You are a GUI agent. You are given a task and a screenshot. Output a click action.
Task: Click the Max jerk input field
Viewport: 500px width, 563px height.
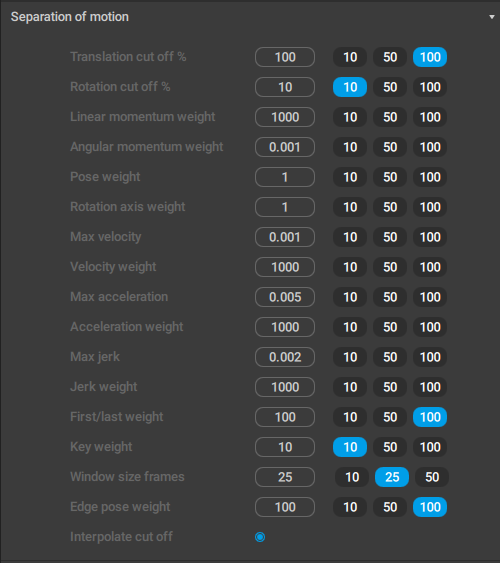(x=285, y=357)
